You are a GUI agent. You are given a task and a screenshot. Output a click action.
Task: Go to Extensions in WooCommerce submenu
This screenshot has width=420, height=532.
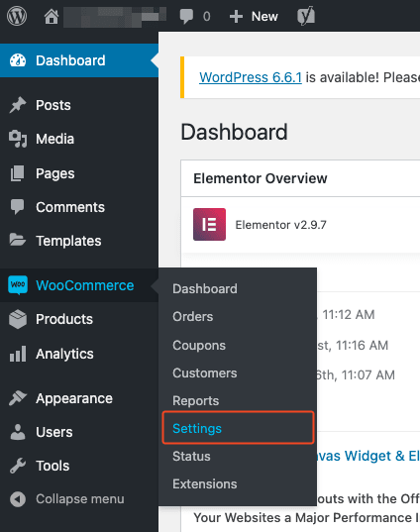tap(205, 483)
